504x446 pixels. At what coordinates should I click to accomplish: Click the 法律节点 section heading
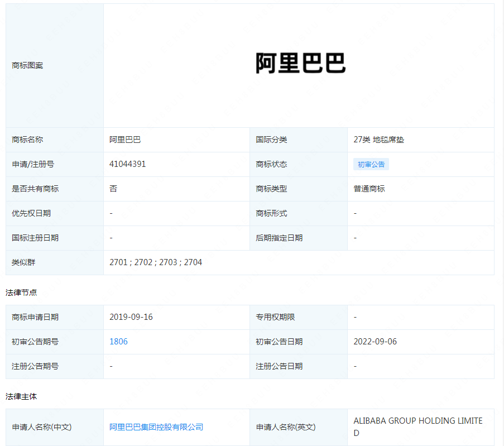click(x=21, y=292)
